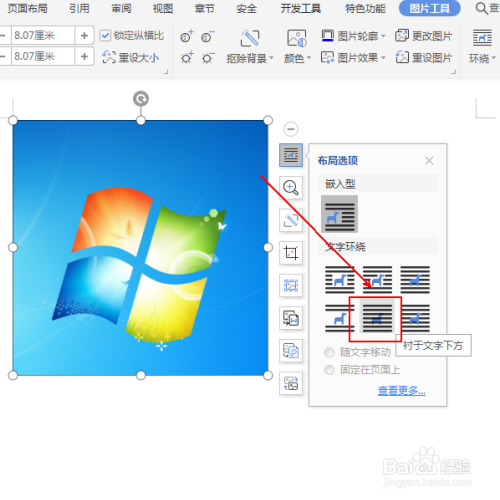The height and width of the screenshot is (500, 500).
Task: Open the 审阅 tab
Action: (121, 8)
